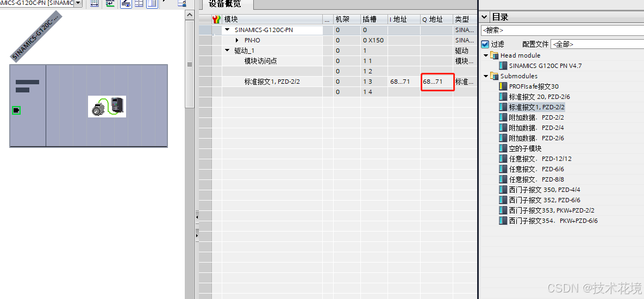
Task: Click the Head module folder icon
Action: (x=495, y=55)
